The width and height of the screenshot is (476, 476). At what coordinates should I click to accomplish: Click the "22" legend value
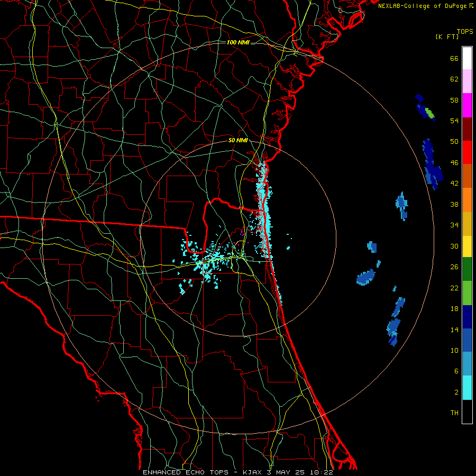454,288
